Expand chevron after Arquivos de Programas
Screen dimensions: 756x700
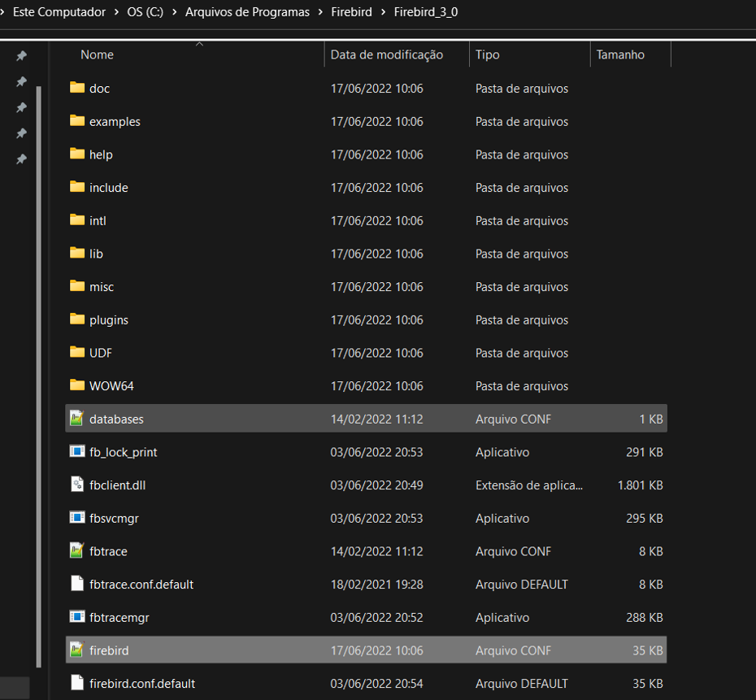320,12
